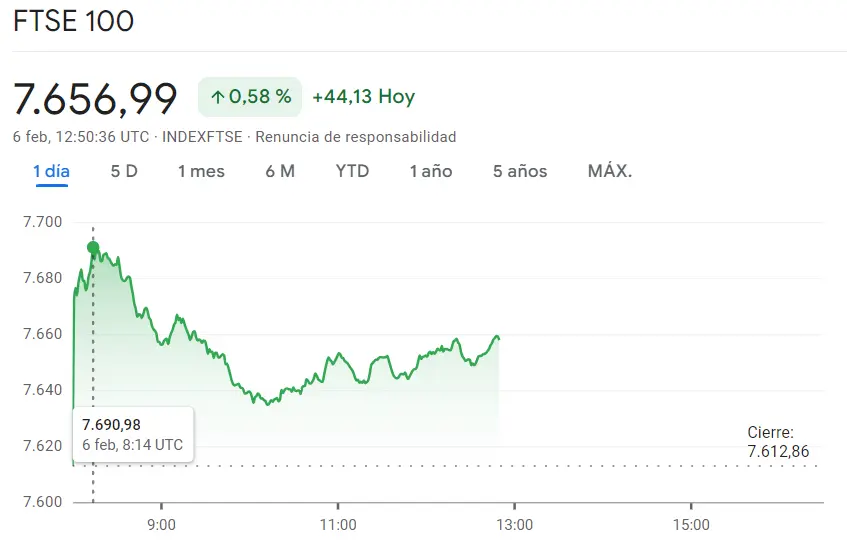Switch chart to 1 año
847x546 pixels.
tap(430, 171)
